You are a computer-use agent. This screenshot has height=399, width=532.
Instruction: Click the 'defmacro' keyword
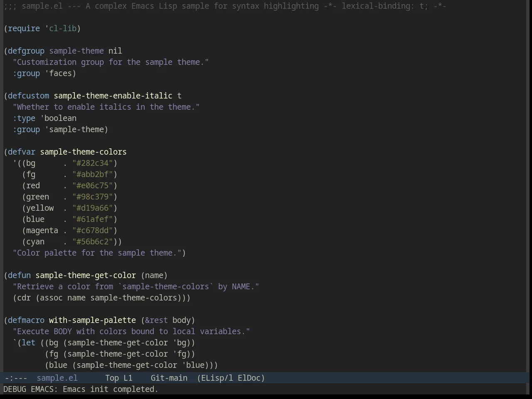26,320
